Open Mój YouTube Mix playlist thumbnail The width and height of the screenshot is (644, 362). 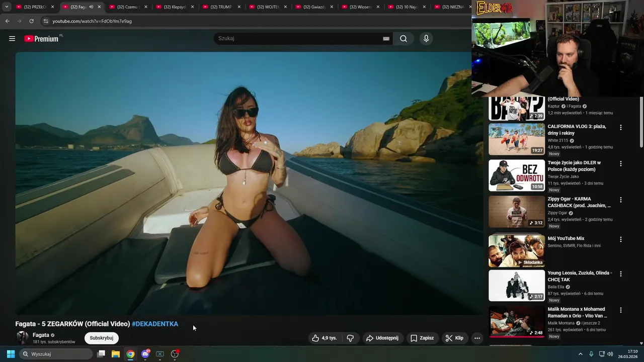(x=517, y=251)
